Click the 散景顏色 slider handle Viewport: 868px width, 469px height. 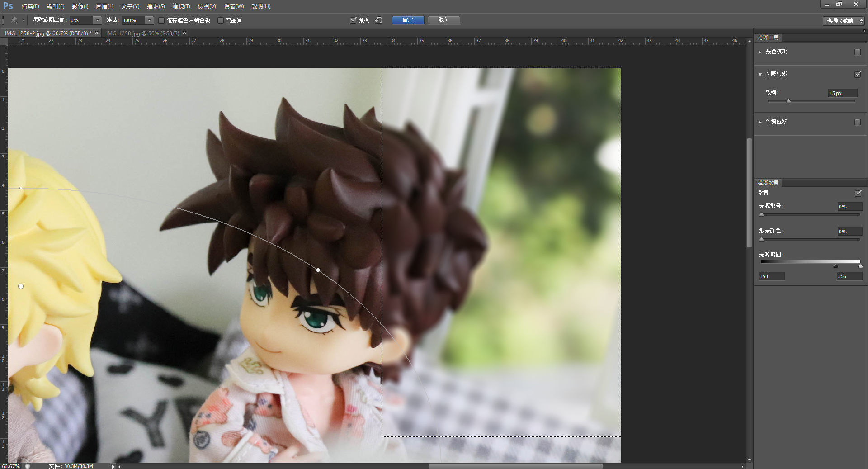pos(762,240)
